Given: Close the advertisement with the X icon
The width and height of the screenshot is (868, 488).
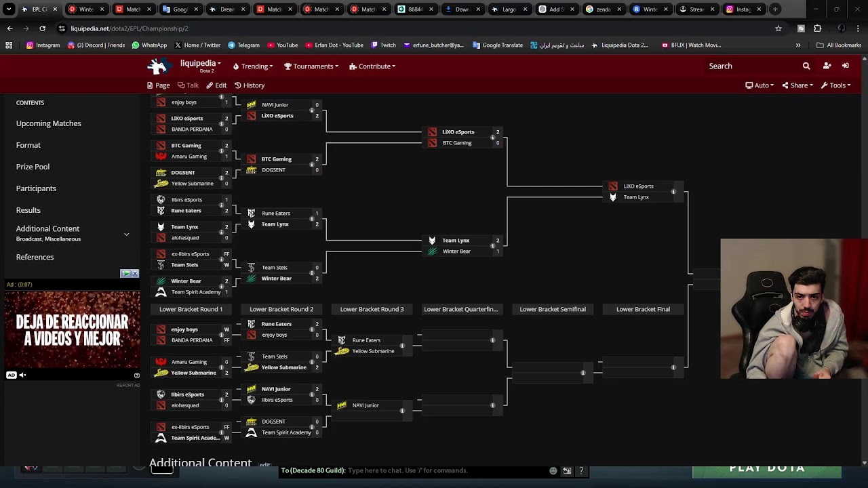Looking at the screenshot, I should pyautogui.click(x=135, y=273).
